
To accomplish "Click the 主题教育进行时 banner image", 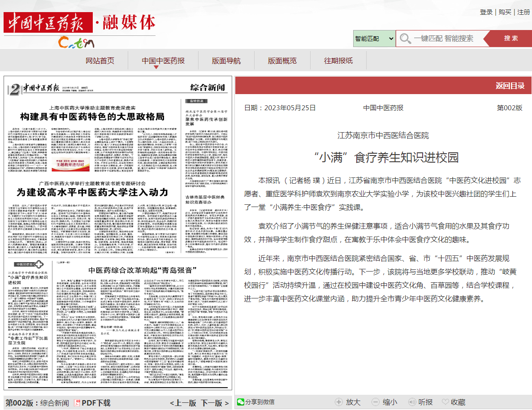I will pyautogui.click(x=70, y=163).
